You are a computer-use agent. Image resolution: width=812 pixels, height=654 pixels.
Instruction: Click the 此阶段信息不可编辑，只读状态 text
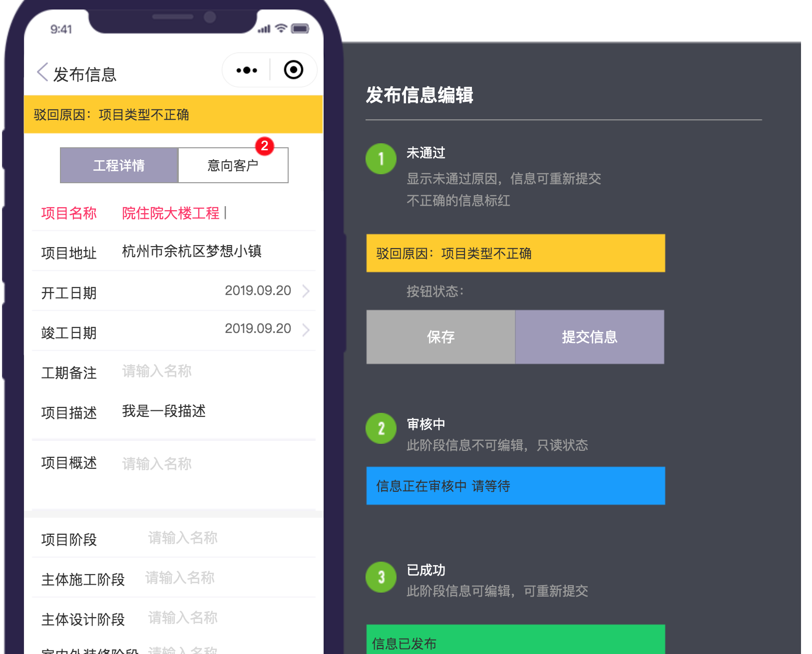coord(497,445)
